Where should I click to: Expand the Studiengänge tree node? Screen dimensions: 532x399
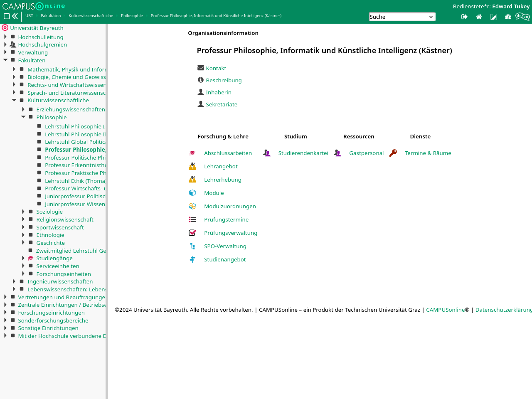(x=23, y=258)
